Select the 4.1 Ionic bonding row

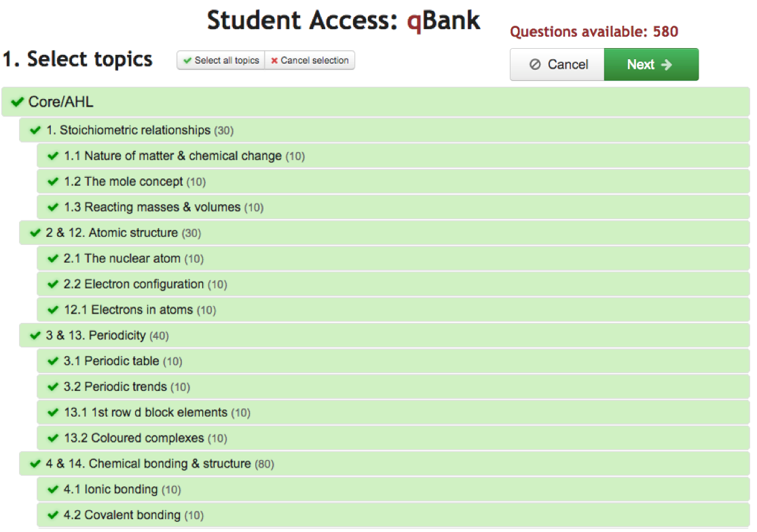coord(394,489)
